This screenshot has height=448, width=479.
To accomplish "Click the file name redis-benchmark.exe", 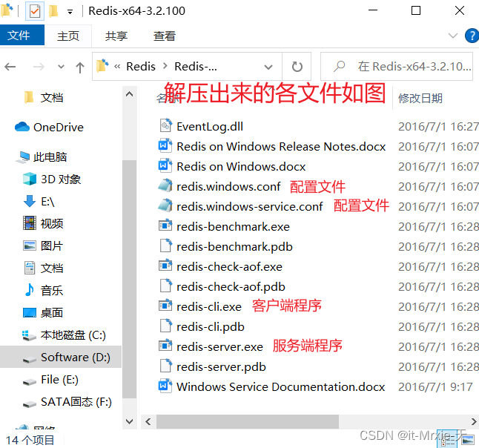I will pyautogui.click(x=233, y=227).
